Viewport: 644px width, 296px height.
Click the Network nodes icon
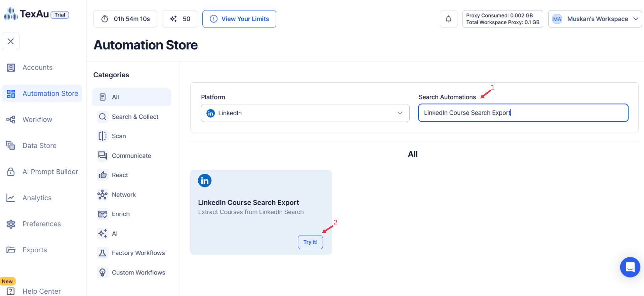point(103,195)
